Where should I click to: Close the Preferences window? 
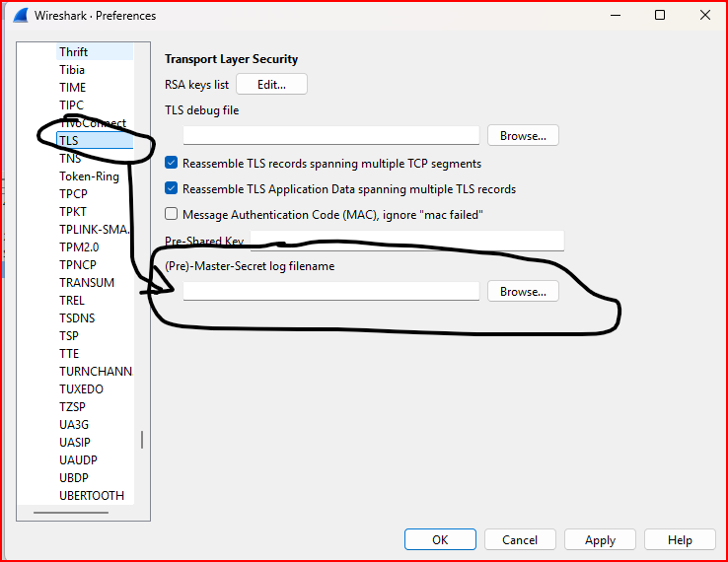(x=704, y=16)
